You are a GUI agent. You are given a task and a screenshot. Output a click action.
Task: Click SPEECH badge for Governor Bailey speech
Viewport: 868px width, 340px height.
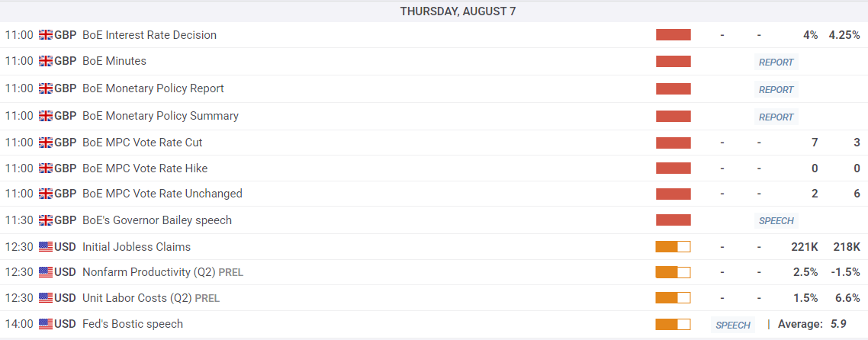776,221
